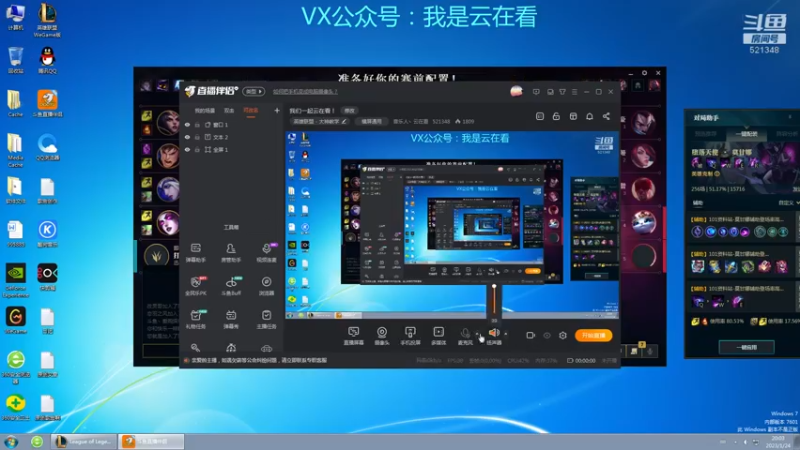Select the first 101资料站 rune build row
800x450 pixels.
742,226
